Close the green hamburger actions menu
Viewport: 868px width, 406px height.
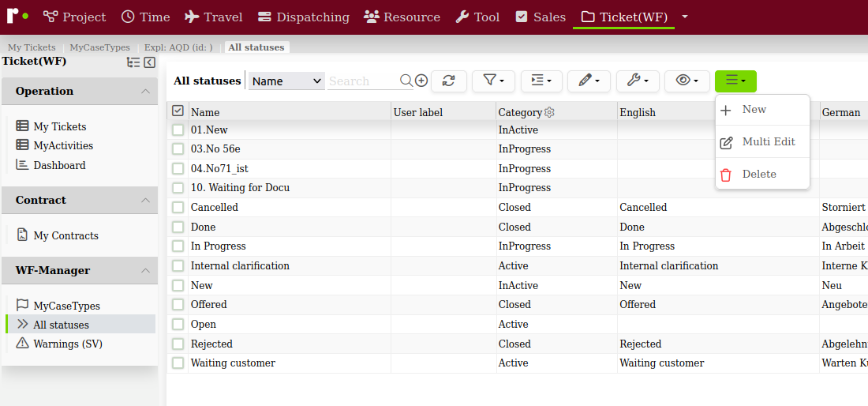[x=735, y=81]
